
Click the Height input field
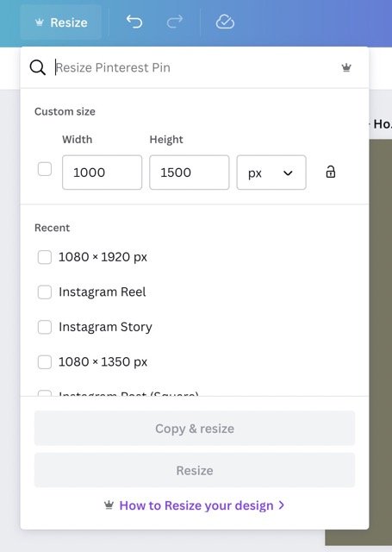click(190, 172)
